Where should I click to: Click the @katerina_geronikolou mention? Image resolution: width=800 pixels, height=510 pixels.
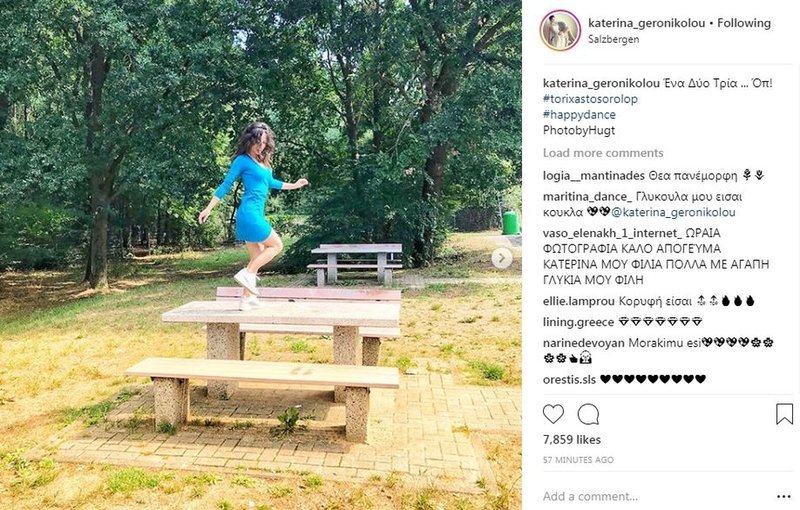pos(673,212)
